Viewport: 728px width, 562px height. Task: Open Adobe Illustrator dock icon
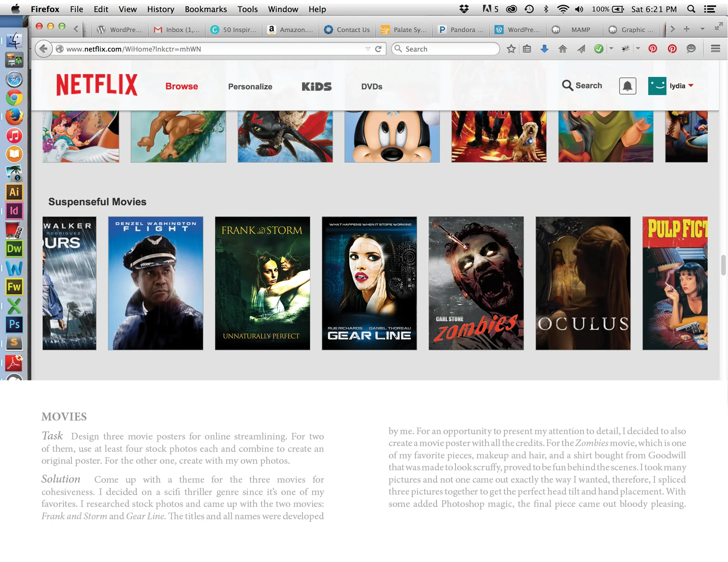point(14,192)
